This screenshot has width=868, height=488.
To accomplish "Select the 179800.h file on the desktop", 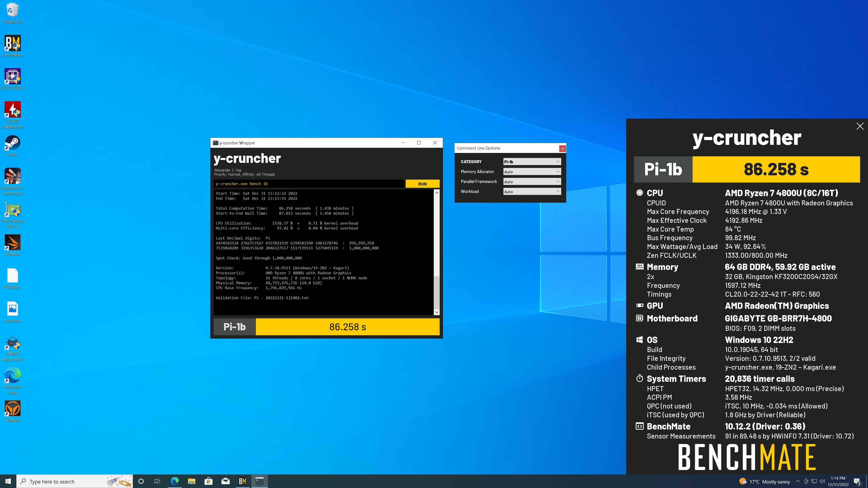I will (x=12, y=279).
